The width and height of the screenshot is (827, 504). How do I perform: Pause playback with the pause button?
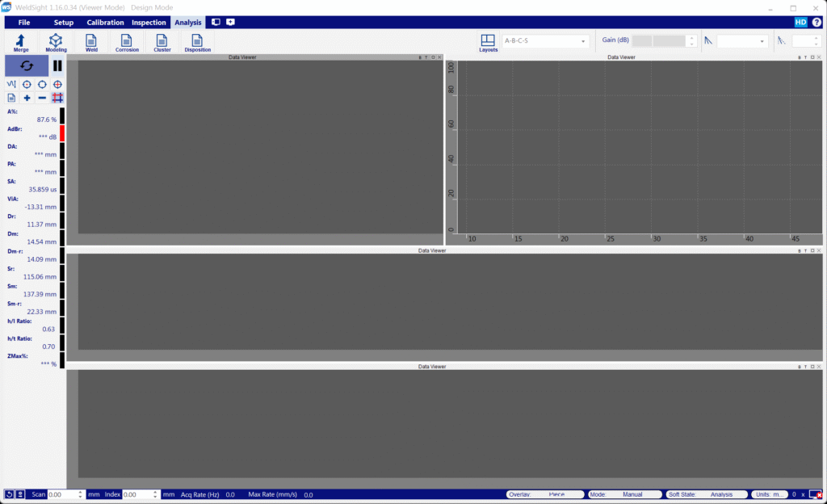click(x=57, y=66)
